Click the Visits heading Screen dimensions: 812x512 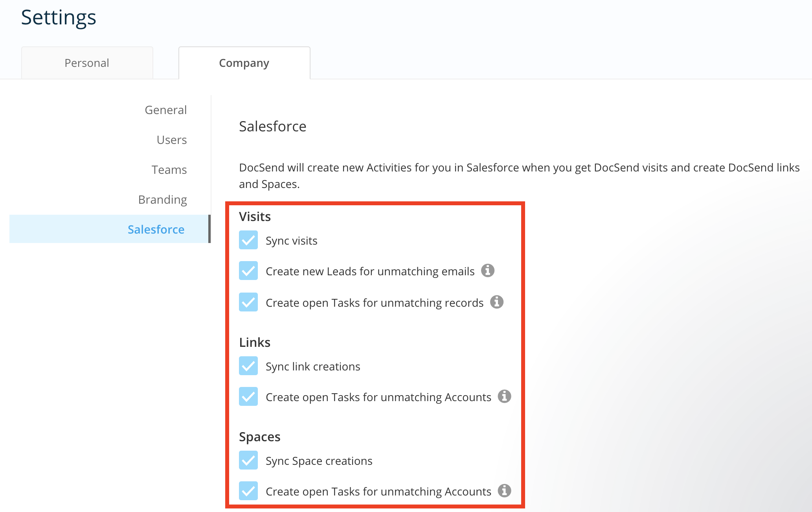click(255, 217)
